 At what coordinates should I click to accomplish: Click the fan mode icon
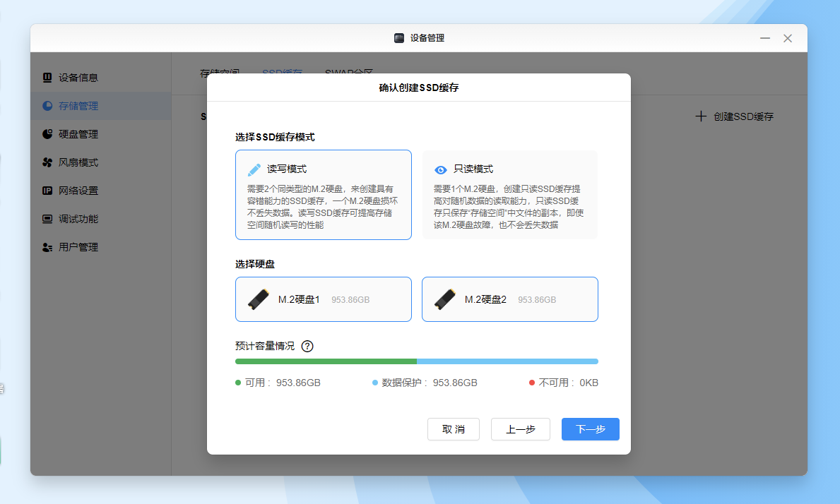47,162
